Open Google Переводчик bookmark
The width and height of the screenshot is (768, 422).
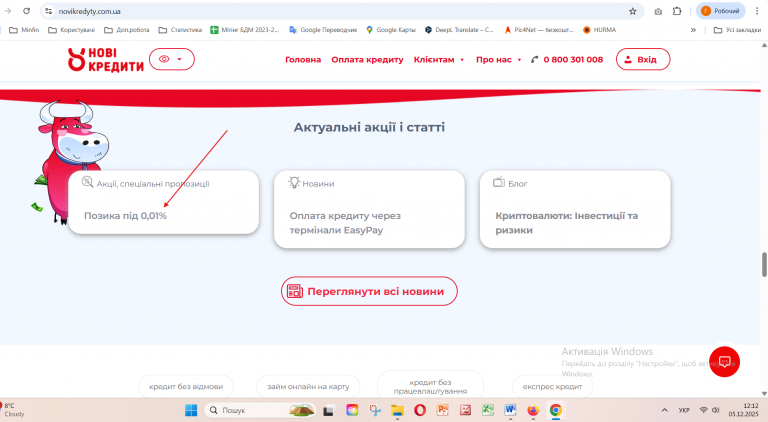coord(323,30)
